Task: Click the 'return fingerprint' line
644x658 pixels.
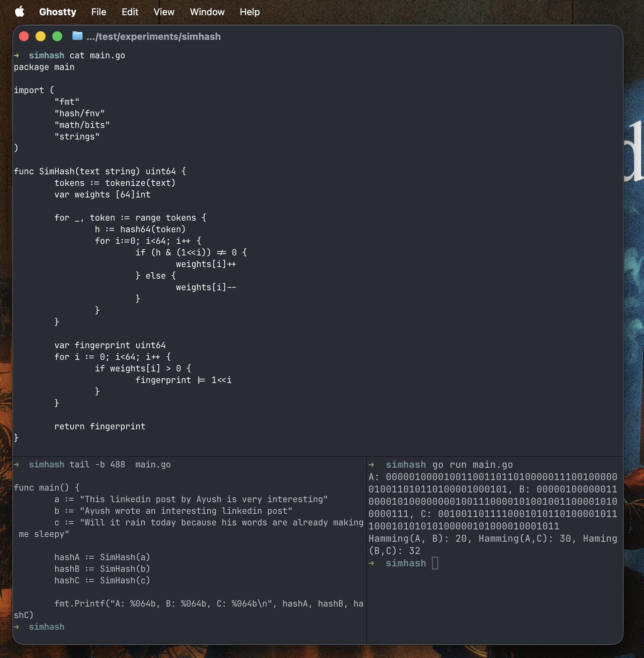Action: (100, 426)
